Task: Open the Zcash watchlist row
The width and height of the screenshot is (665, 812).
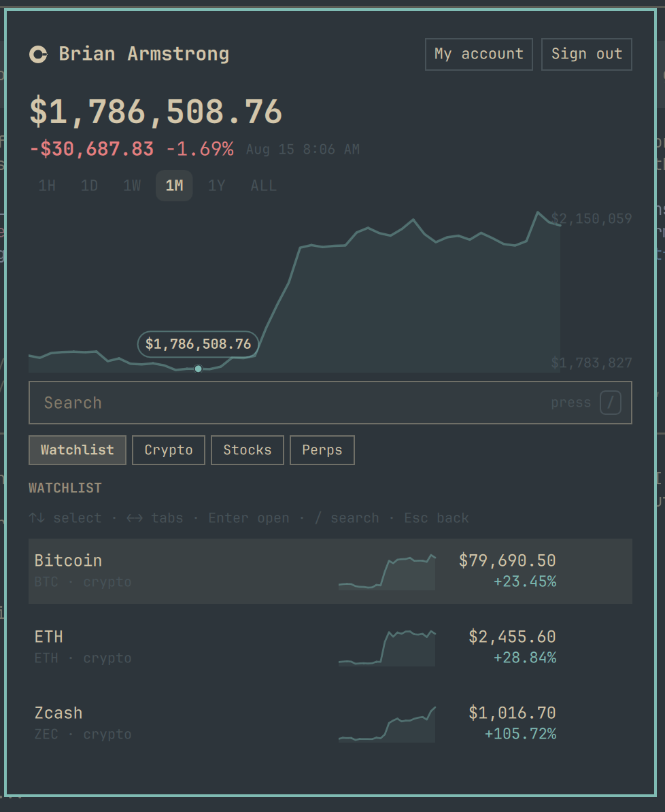Action: [x=330, y=724]
